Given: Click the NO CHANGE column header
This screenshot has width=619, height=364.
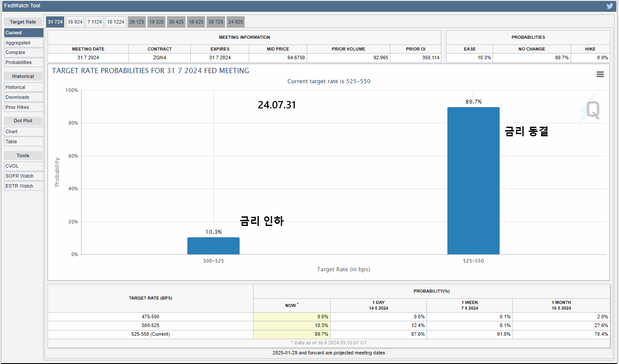Looking at the screenshot, I should pos(532,49).
